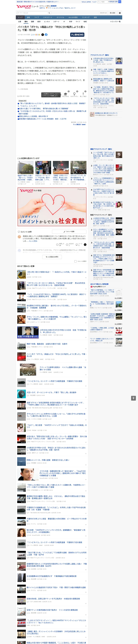
Task: Select the 地域 category tab
Action: pyautogui.click(x=85, y=21)
